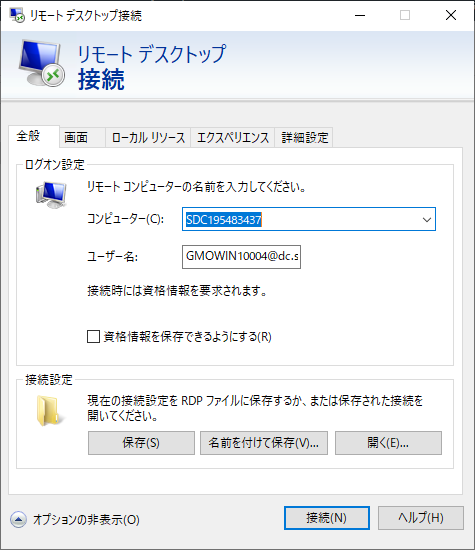Save settings with 保存(S) button
This screenshot has height=550, width=475.
[x=141, y=443]
